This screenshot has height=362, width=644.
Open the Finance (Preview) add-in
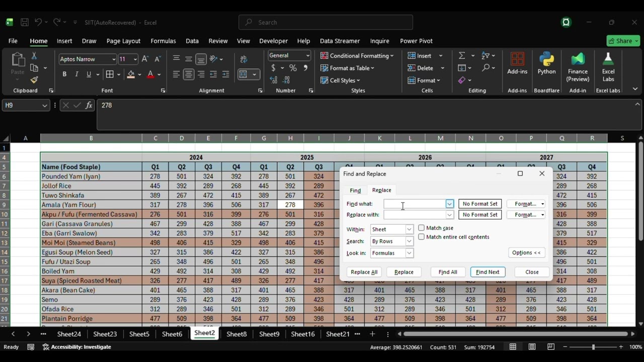578,66
